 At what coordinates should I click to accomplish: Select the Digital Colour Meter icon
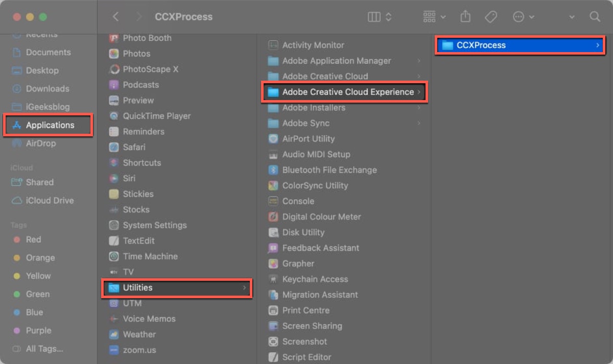pyautogui.click(x=273, y=217)
